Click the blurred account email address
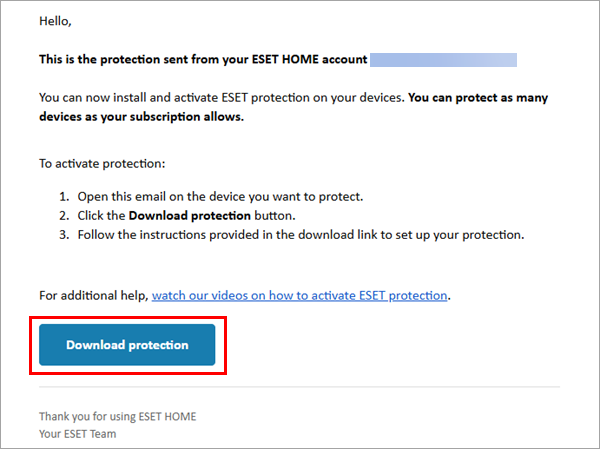Screen dimensions: 600x449 coord(443,60)
